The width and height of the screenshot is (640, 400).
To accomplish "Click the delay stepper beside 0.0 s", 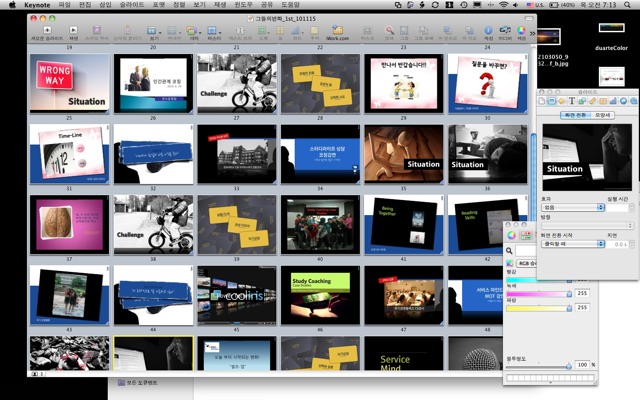I will 632,244.
